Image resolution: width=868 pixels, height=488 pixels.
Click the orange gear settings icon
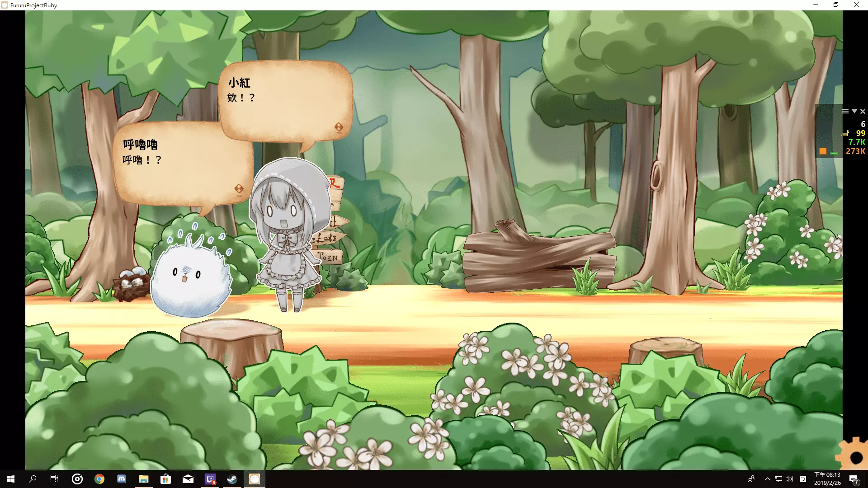(x=854, y=455)
